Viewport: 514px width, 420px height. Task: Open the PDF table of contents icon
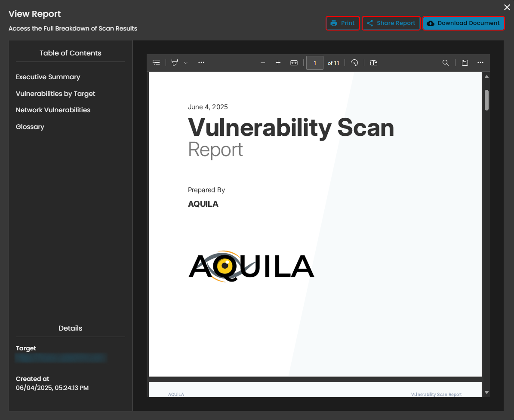click(x=157, y=63)
